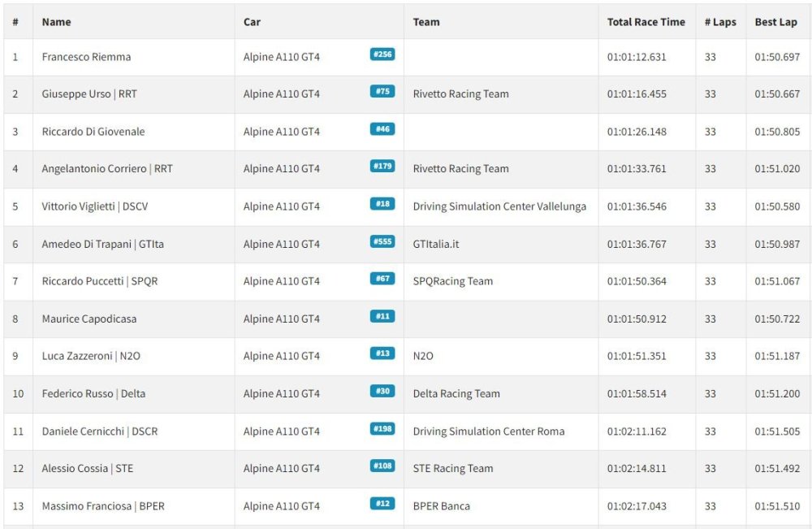
Task: Click the #46 car number badge
Action: coord(382,128)
